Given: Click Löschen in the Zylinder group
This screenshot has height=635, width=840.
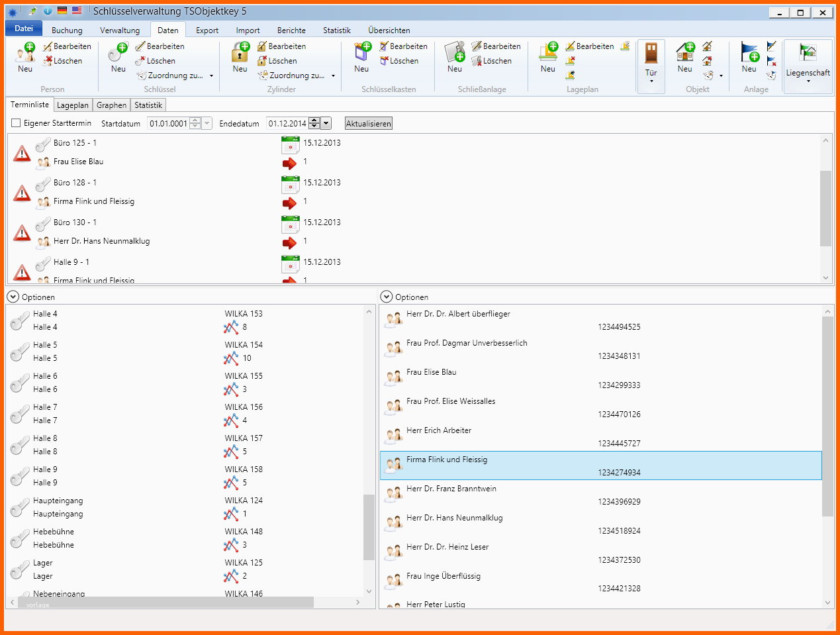Looking at the screenshot, I should tap(277, 61).
